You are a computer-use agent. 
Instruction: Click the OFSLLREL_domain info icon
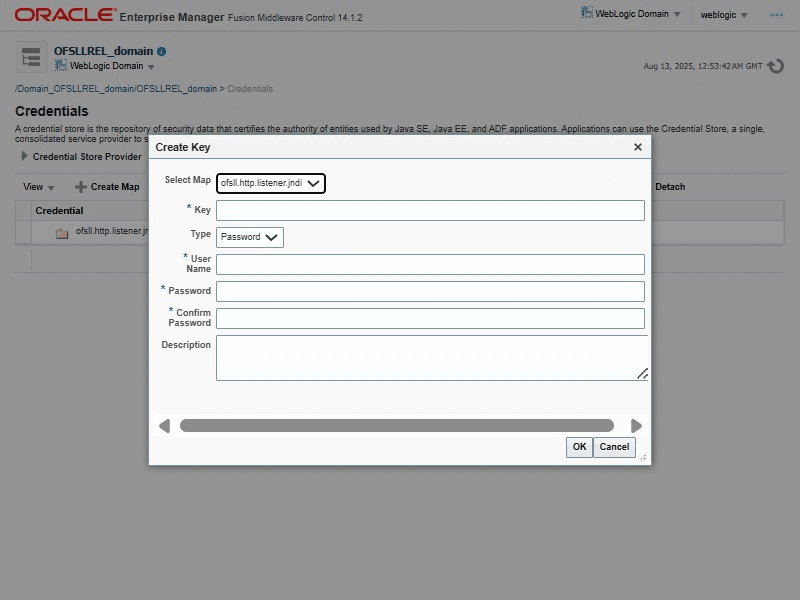(x=162, y=52)
